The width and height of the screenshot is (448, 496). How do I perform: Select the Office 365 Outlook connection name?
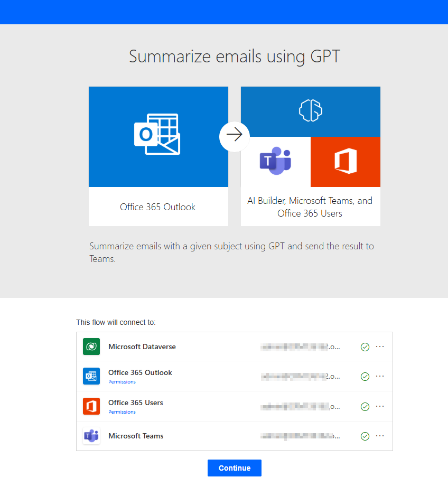(x=140, y=372)
